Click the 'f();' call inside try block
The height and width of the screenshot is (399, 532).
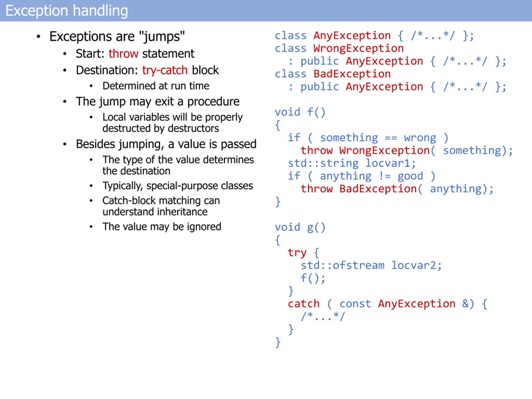(x=313, y=278)
